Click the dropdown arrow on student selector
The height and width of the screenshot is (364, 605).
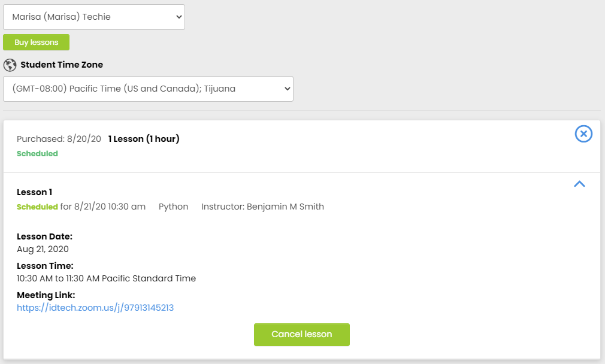tap(179, 17)
